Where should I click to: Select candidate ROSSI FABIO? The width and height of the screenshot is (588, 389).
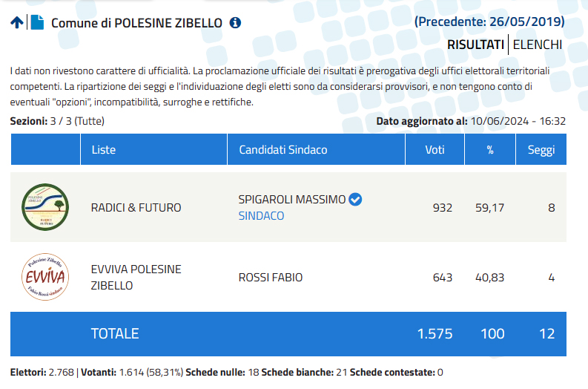(x=271, y=278)
